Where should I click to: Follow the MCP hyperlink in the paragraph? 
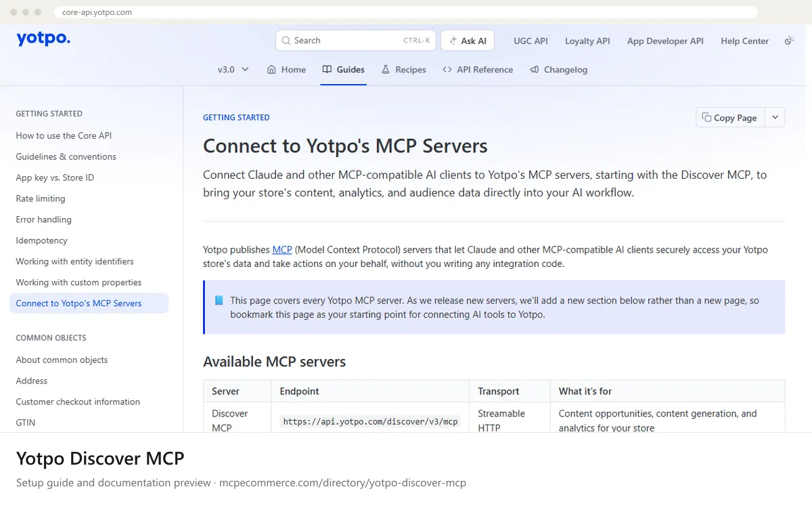click(x=282, y=249)
